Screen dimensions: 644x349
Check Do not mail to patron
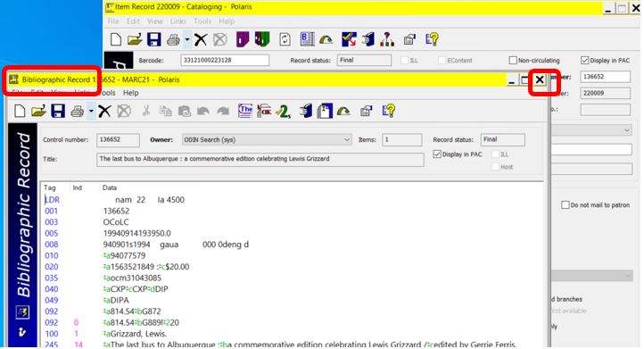coord(566,204)
